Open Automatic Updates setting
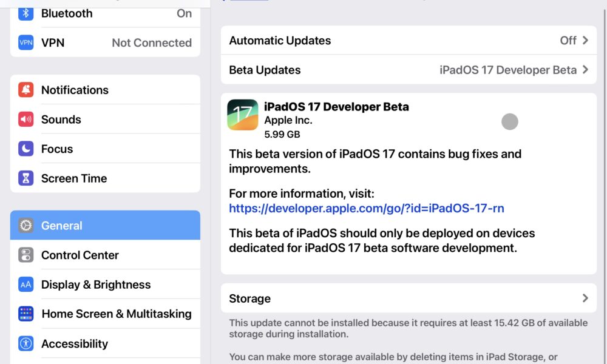The image size is (607, 364). coord(409,40)
